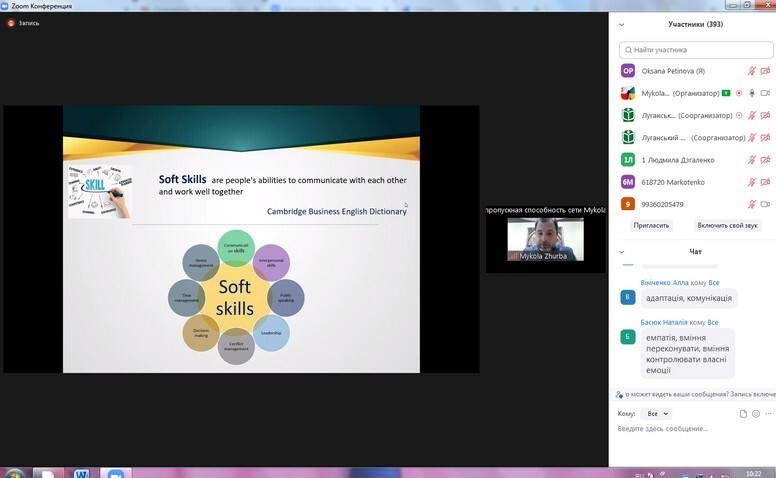
Task: Click the disabled camera icon in the Луганськ... row
Action: click(x=765, y=115)
